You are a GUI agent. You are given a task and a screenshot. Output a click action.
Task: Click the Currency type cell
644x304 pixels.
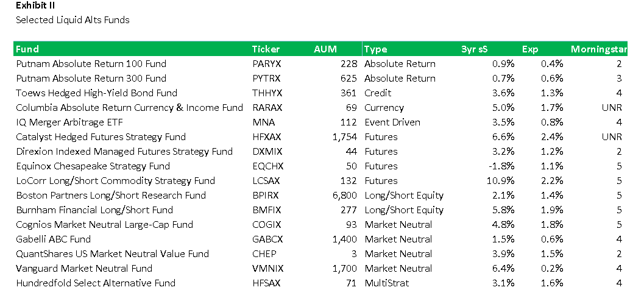(384, 108)
